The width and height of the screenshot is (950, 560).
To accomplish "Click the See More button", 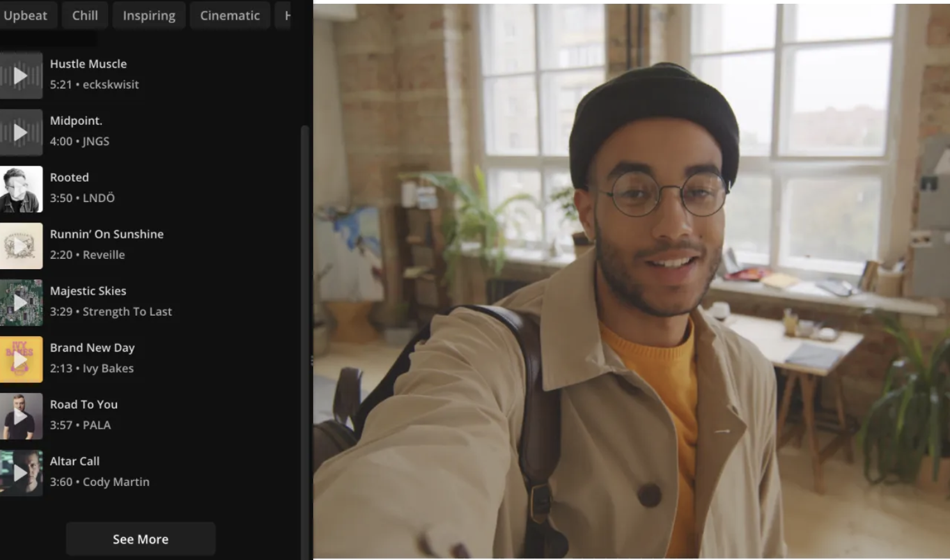I will [x=140, y=539].
